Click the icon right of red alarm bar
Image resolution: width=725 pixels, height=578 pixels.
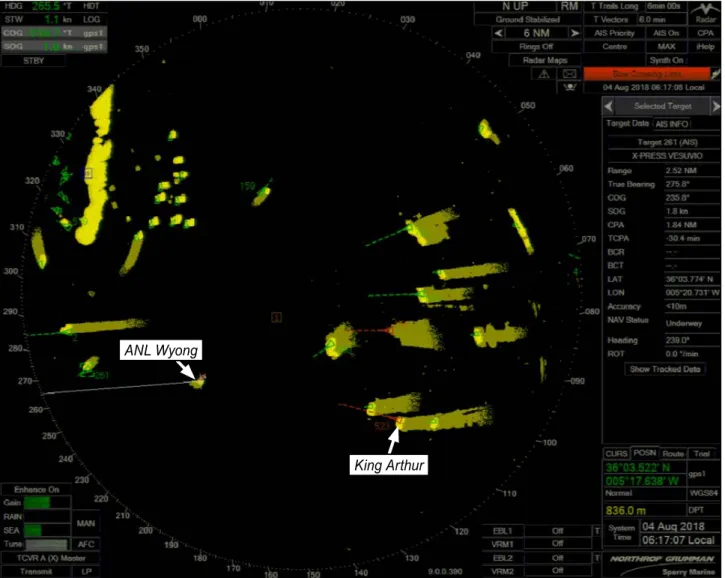click(x=716, y=74)
